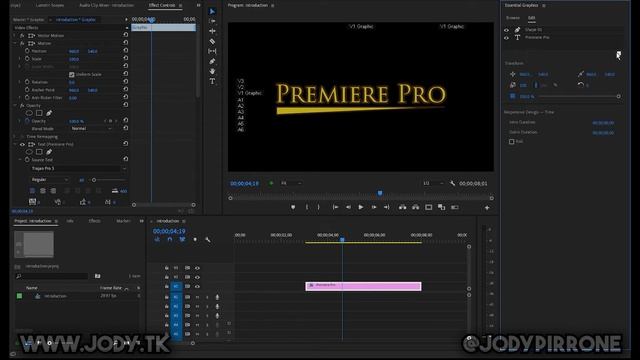Expand the Vector Motion group

click(15, 36)
